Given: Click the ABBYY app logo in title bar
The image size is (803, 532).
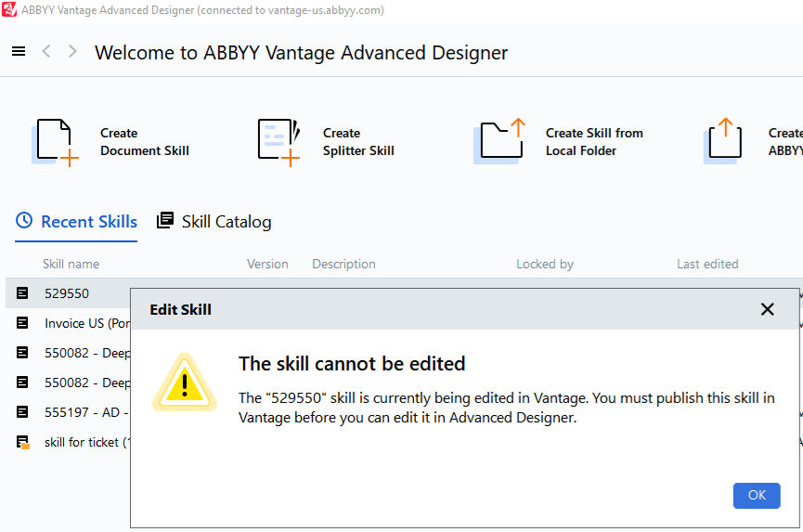Looking at the screenshot, I should [9, 9].
